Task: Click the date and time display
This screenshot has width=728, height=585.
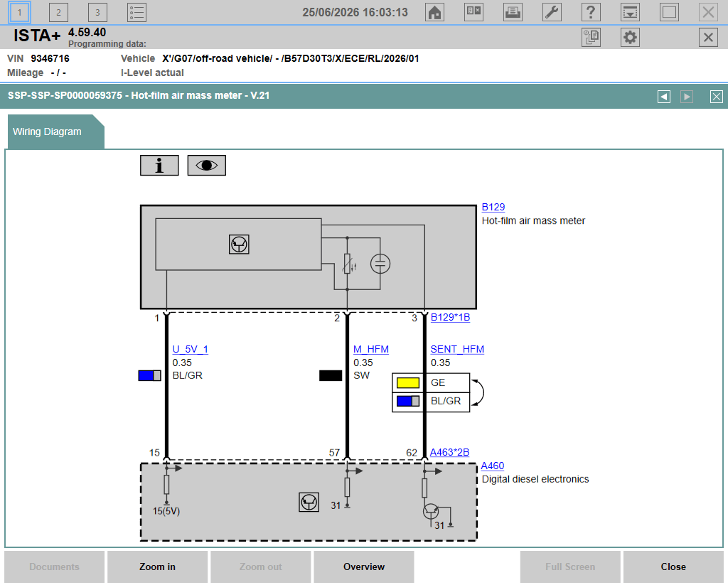Action: [355, 12]
